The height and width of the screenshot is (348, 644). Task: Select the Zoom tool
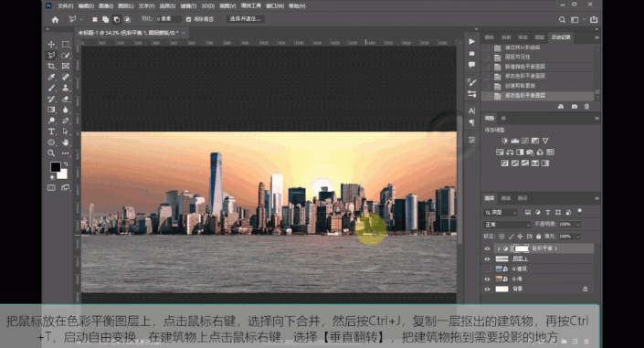pyautogui.click(x=51, y=153)
